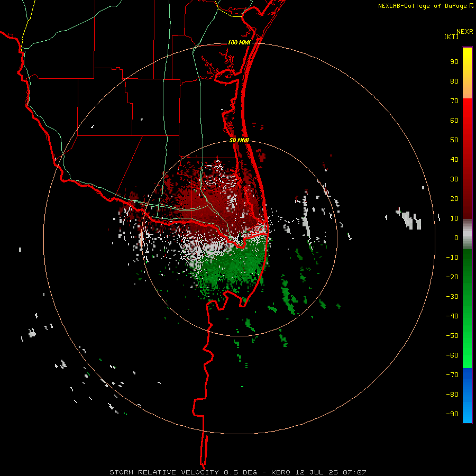Click the 20 value on velocity scale
Image resolution: width=476 pixels, height=476 pixels.
click(x=454, y=199)
